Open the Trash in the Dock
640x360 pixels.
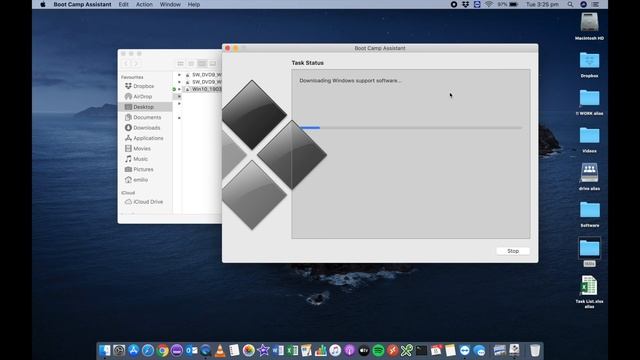click(535, 350)
